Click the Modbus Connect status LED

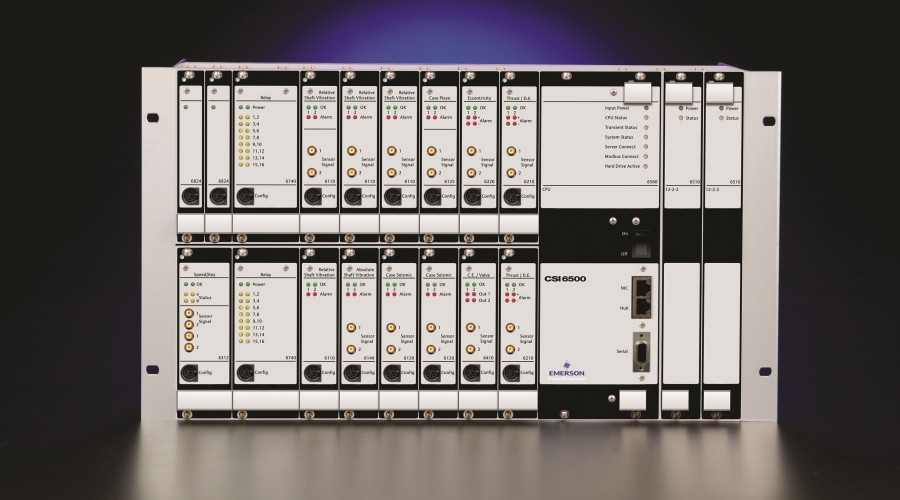tap(647, 155)
